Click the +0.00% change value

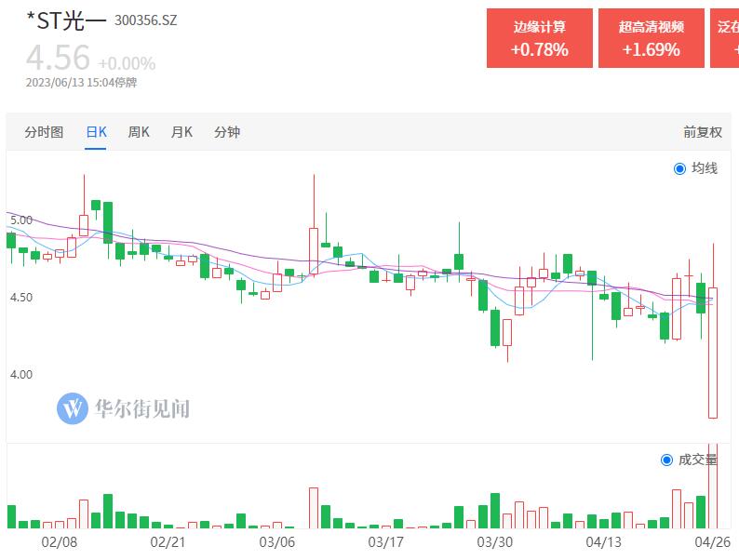[x=127, y=63]
